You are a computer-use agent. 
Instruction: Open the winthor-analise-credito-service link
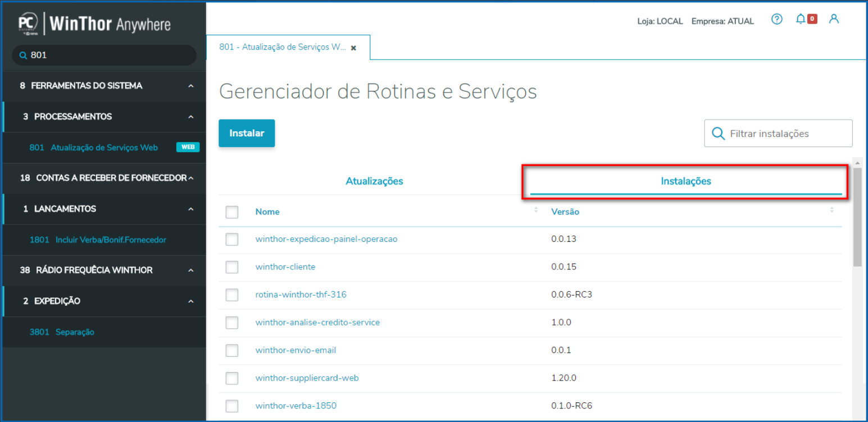click(317, 322)
